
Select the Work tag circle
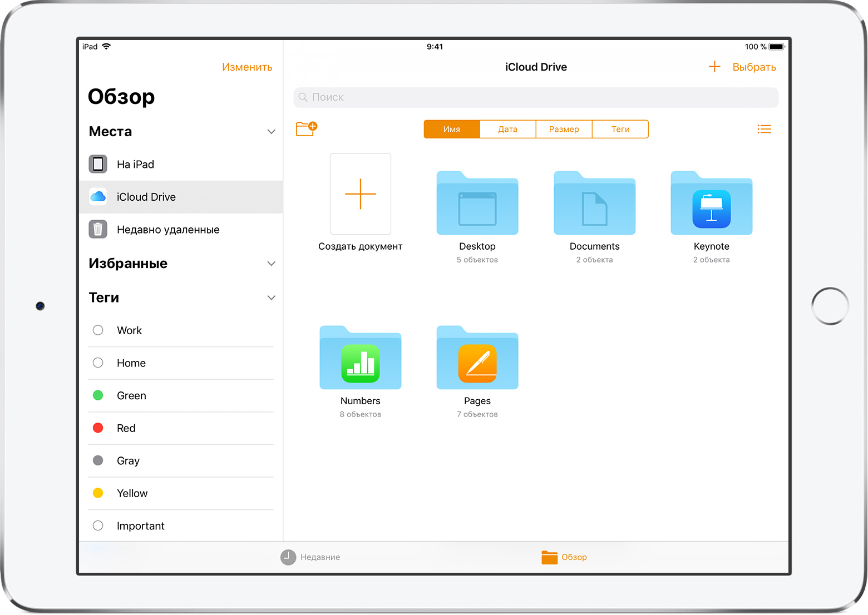98,330
